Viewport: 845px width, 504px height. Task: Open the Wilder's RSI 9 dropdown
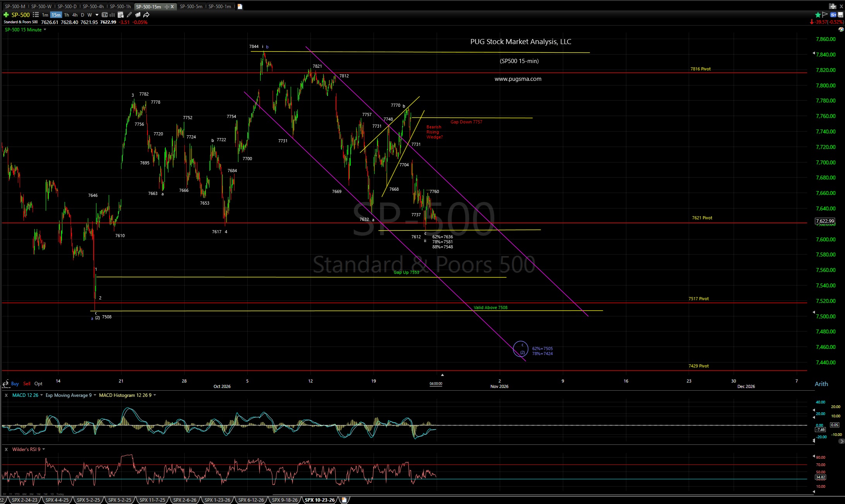(x=43, y=449)
